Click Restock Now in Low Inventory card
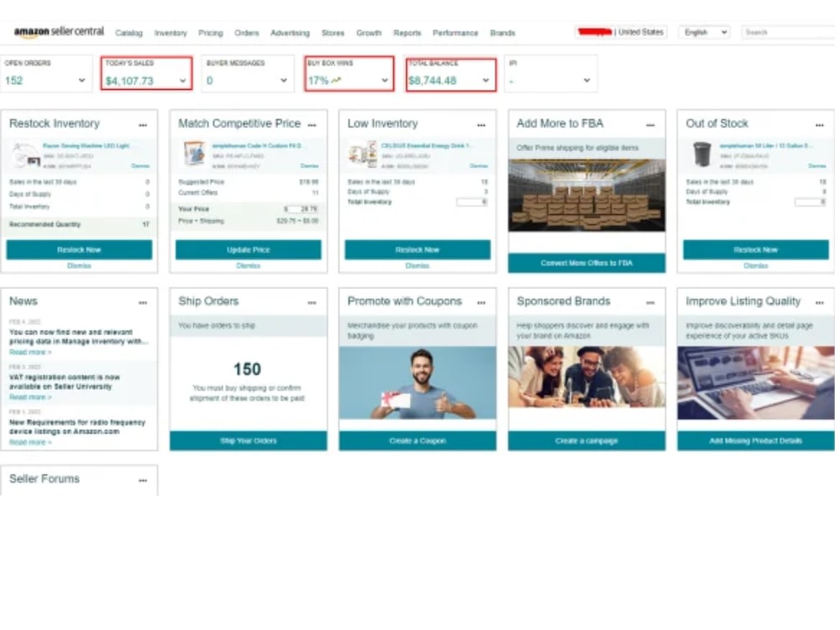The height and width of the screenshot is (630, 840). [x=417, y=249]
